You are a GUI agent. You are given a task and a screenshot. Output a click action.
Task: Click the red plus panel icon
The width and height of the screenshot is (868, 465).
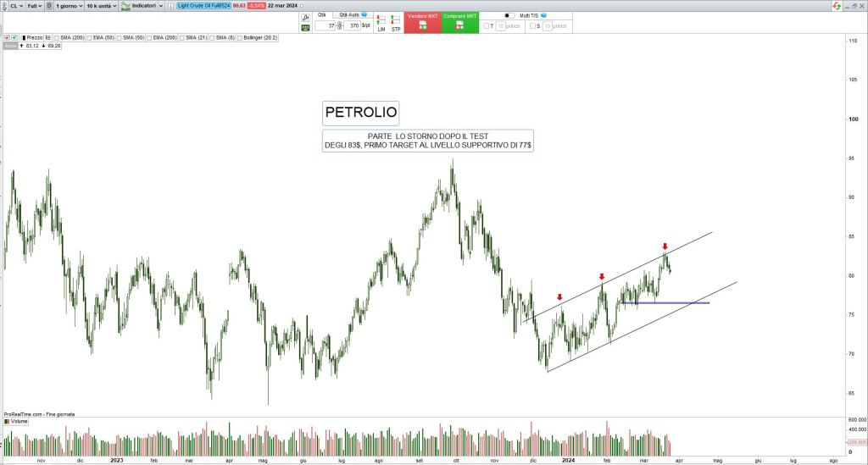7,37
